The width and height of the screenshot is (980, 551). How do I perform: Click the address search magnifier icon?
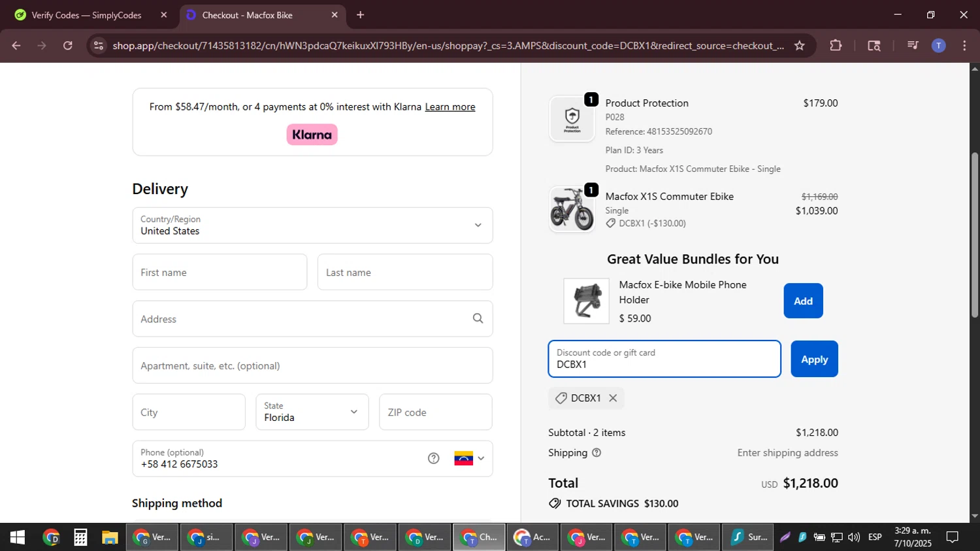pyautogui.click(x=478, y=318)
